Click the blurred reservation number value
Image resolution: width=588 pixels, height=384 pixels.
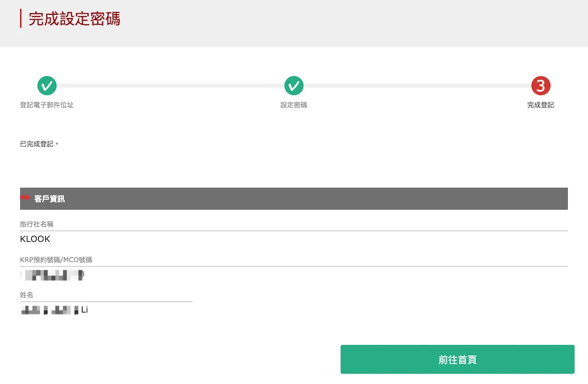[52, 275]
